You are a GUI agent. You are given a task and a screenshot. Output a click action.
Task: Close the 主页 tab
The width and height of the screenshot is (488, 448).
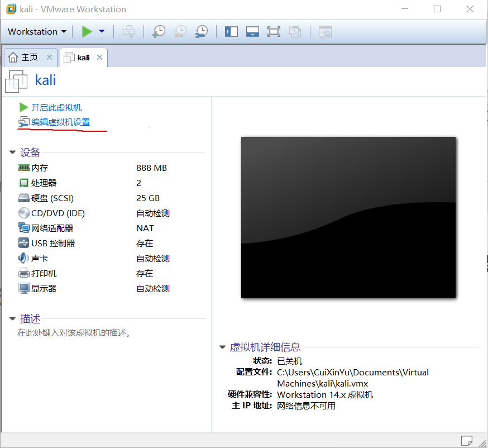[x=49, y=58]
